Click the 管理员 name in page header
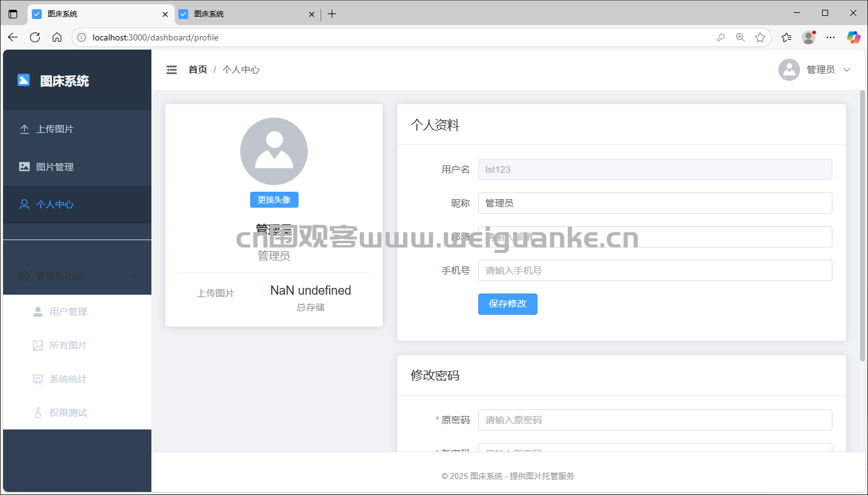The width and height of the screenshot is (868, 495). click(821, 70)
